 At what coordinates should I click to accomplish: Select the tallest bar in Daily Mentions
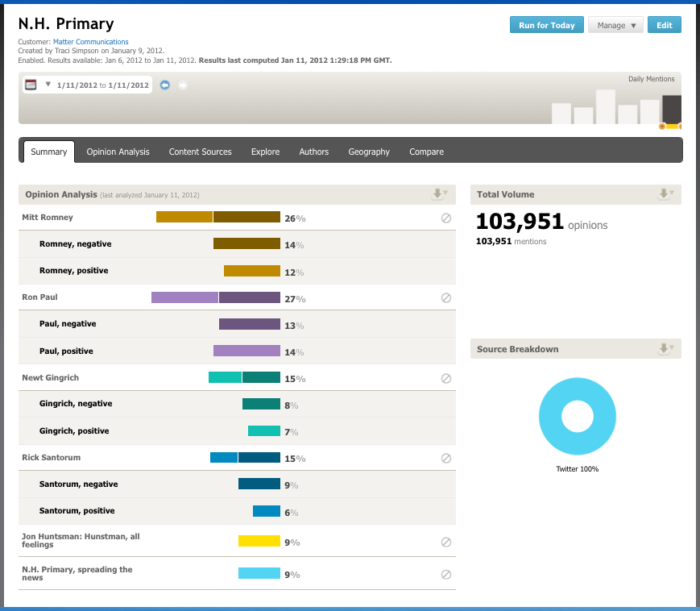pyautogui.click(x=605, y=106)
